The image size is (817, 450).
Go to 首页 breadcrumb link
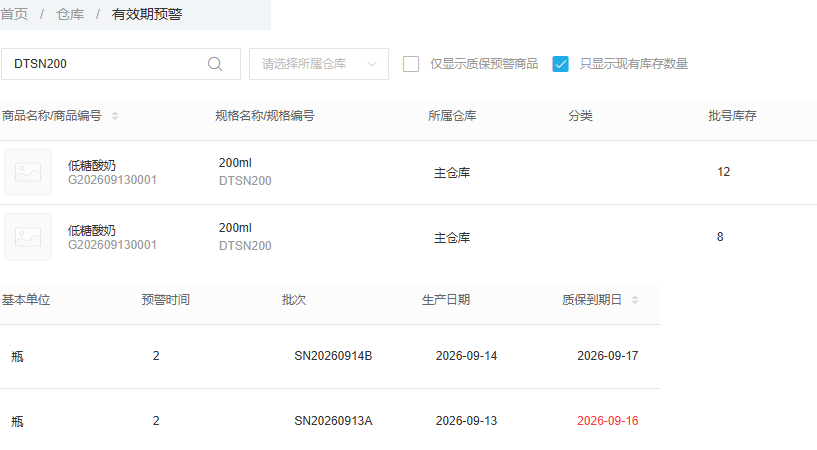[14, 14]
